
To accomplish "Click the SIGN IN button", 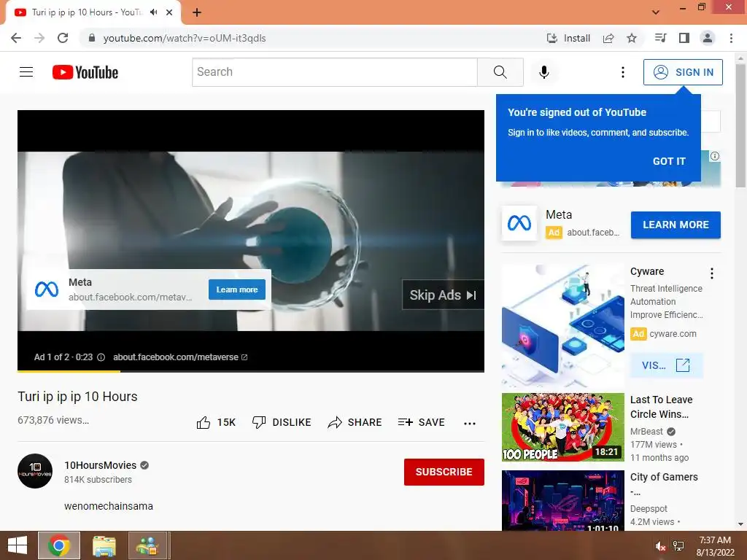I will pyautogui.click(x=683, y=72).
